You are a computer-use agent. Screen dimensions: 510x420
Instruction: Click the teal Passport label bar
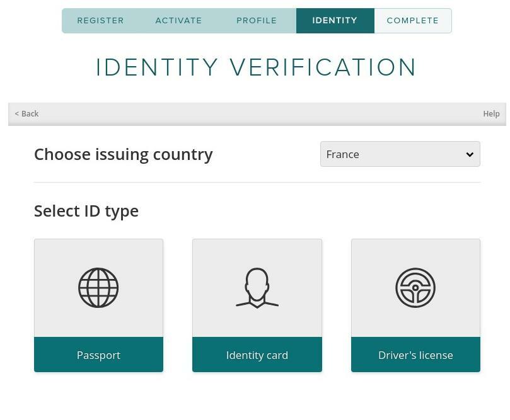(x=98, y=355)
